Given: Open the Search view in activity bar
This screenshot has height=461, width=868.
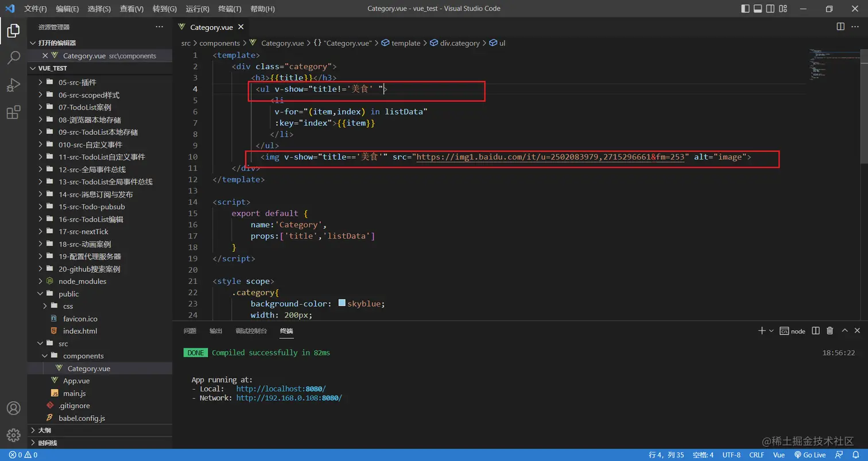Looking at the screenshot, I should tap(13, 58).
